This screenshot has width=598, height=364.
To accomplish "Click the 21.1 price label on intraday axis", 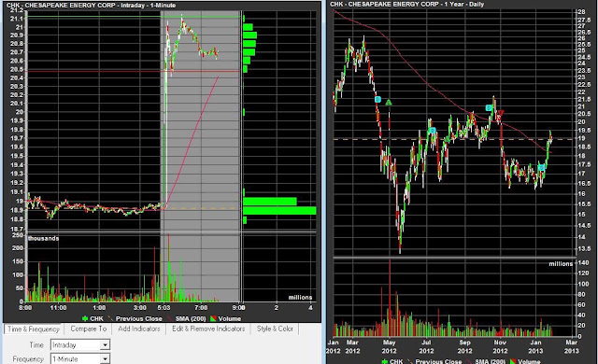I will (18, 19).
